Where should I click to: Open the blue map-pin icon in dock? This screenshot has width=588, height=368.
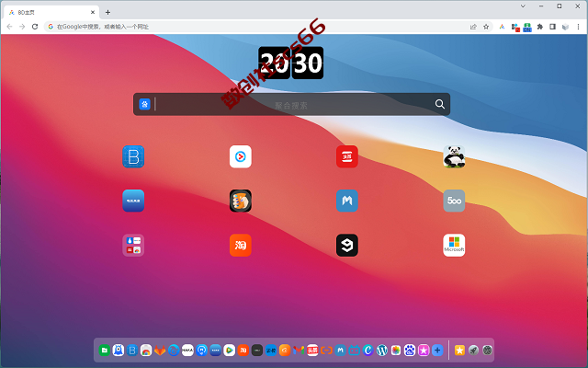201,351
